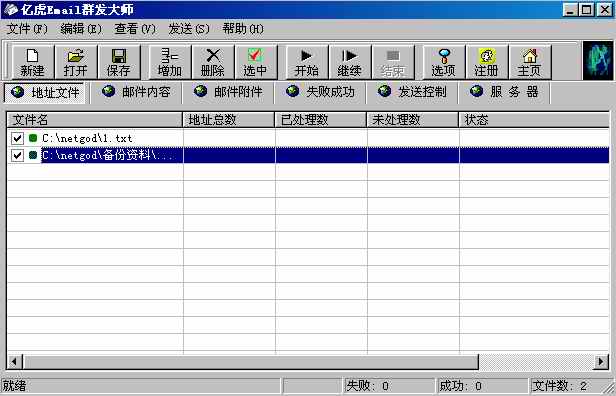Viewport: 616px width, 396px height.
Task: Switch to the 服务器 tab
Action: click(x=504, y=92)
